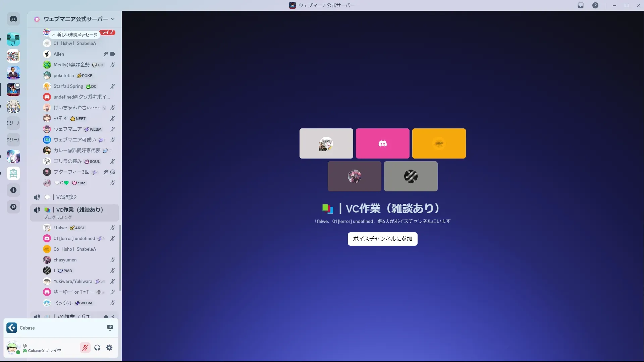Select the VC作業（雑談あり） voice channel
644x362 pixels.
pos(79,210)
